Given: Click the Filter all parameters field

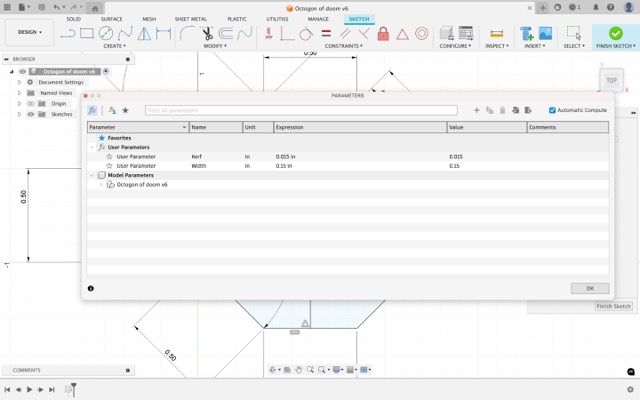Looking at the screenshot, I should point(301,110).
